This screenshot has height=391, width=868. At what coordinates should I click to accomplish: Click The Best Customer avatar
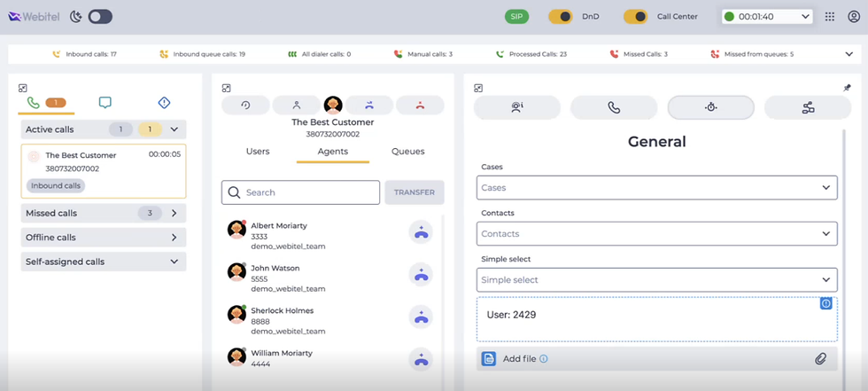coord(333,105)
